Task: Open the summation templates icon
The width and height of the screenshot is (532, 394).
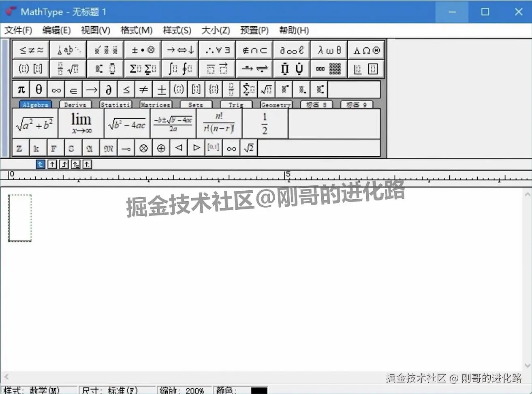Action: (143, 68)
